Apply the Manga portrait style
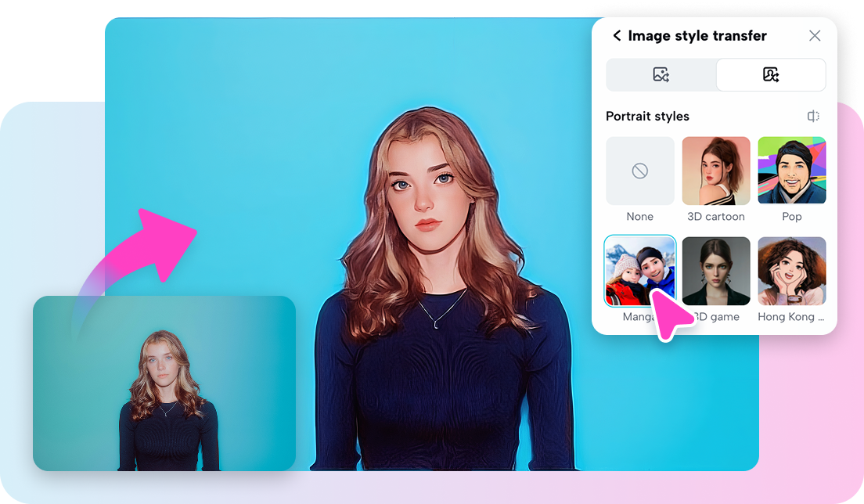 click(x=639, y=271)
